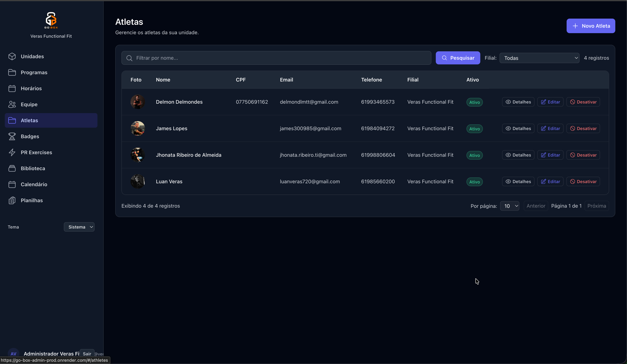627x364 pixels.
Task: Deactivate Jhonata Ribeiro de Almeida
Action: point(583,155)
